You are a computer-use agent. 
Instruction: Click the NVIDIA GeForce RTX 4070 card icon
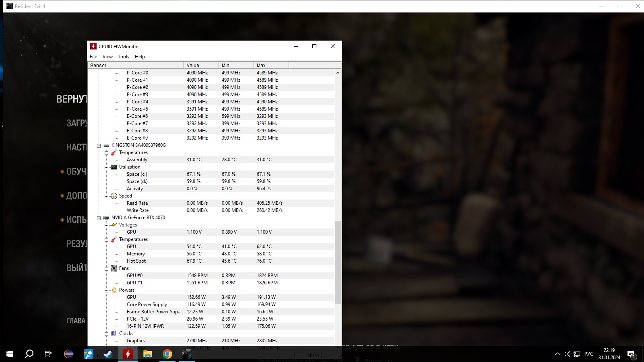[x=106, y=218]
